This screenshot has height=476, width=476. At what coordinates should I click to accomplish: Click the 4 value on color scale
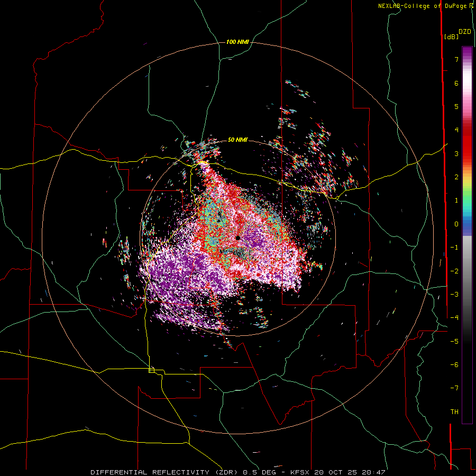click(456, 130)
